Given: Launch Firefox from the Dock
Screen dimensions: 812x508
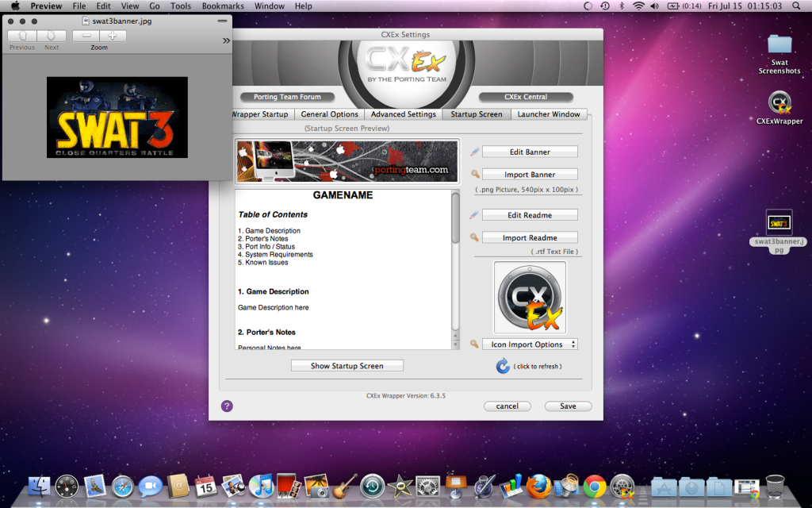Looking at the screenshot, I should (539, 487).
